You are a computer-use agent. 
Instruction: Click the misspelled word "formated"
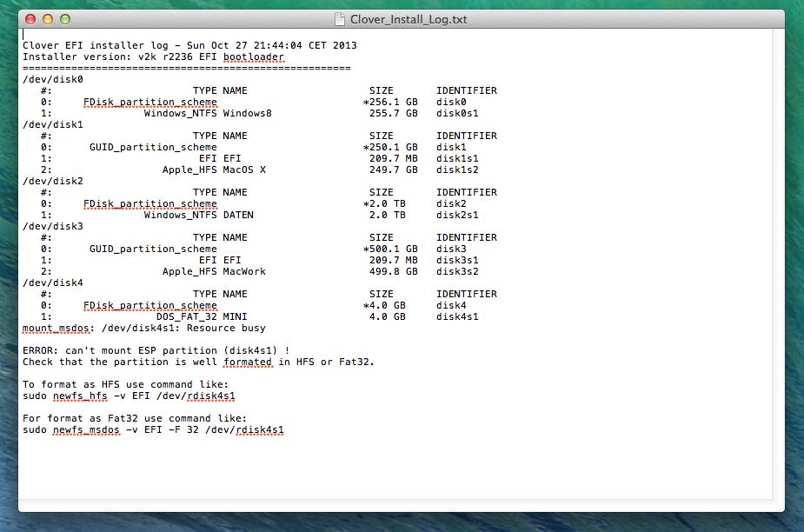coord(247,362)
